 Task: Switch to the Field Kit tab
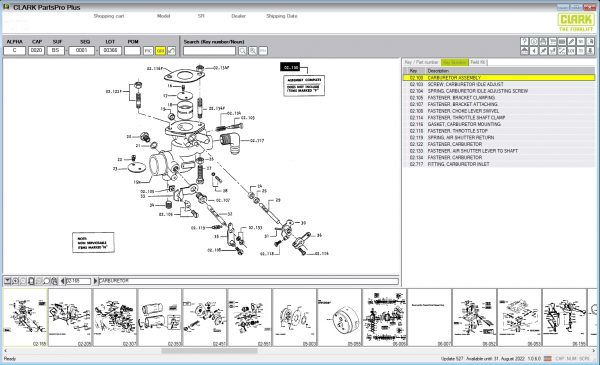click(478, 62)
